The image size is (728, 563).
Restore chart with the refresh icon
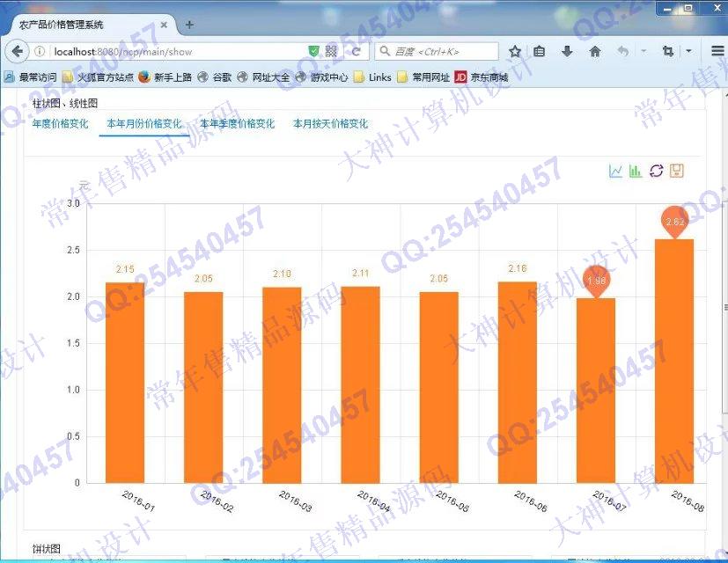[x=656, y=172]
